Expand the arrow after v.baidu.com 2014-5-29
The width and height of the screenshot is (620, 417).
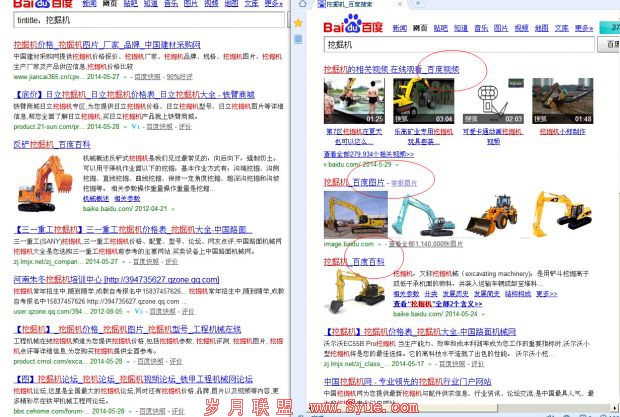click(x=397, y=164)
